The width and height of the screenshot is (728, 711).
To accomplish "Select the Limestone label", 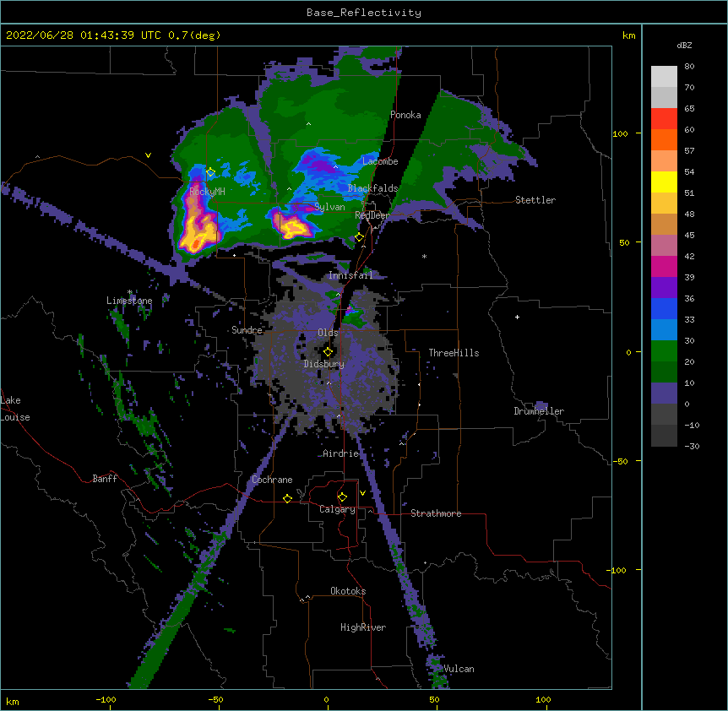I will coord(129,301).
